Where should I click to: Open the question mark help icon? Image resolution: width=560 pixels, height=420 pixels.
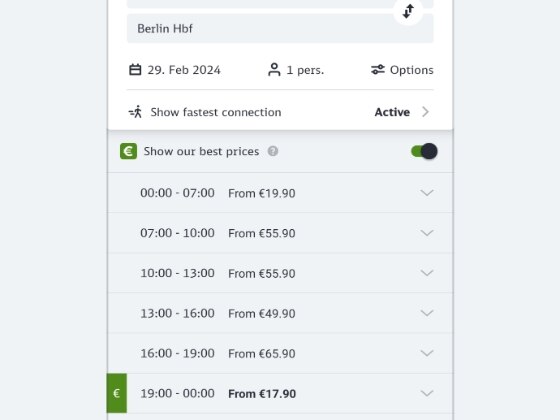273,151
